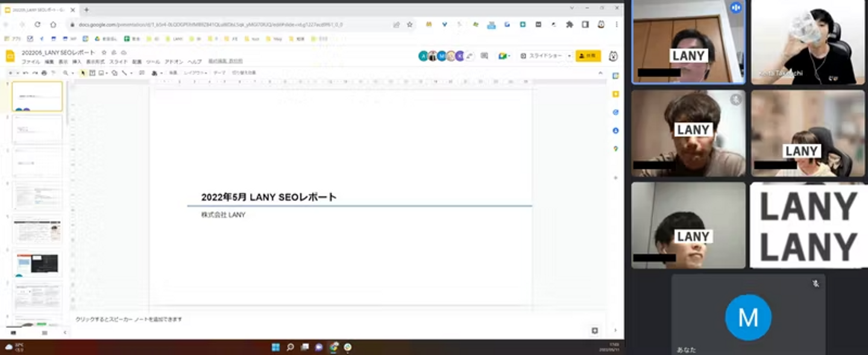Expand the zoom level dropdown
868x355 pixels.
72,73
